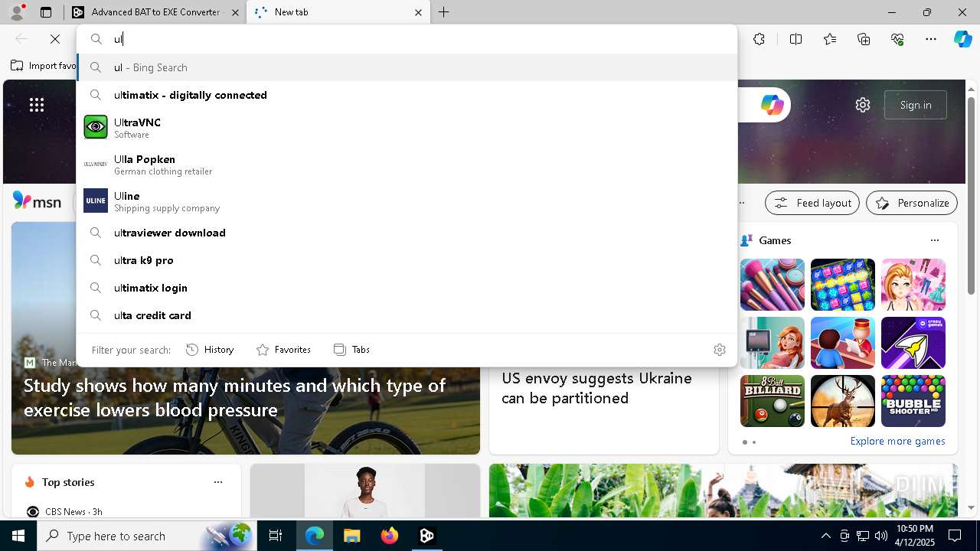The width and height of the screenshot is (980, 551).
Task: Open Split screen icon
Action: click(x=795, y=39)
